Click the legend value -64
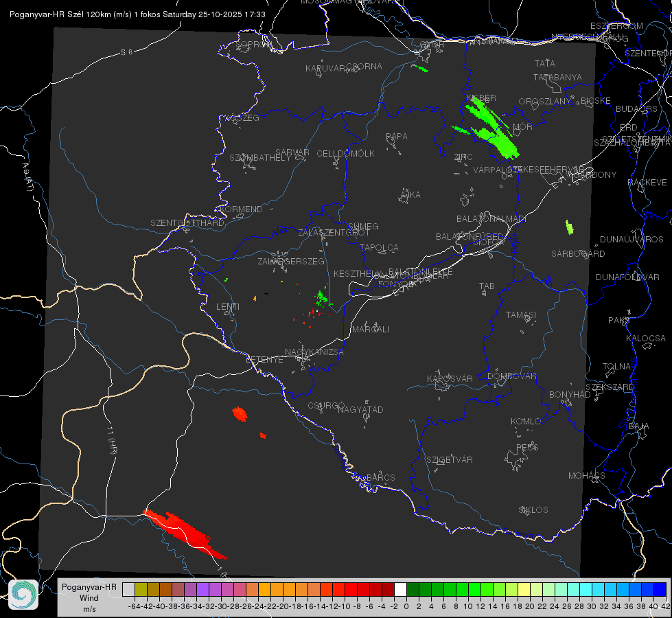The image size is (672, 618). (134, 606)
